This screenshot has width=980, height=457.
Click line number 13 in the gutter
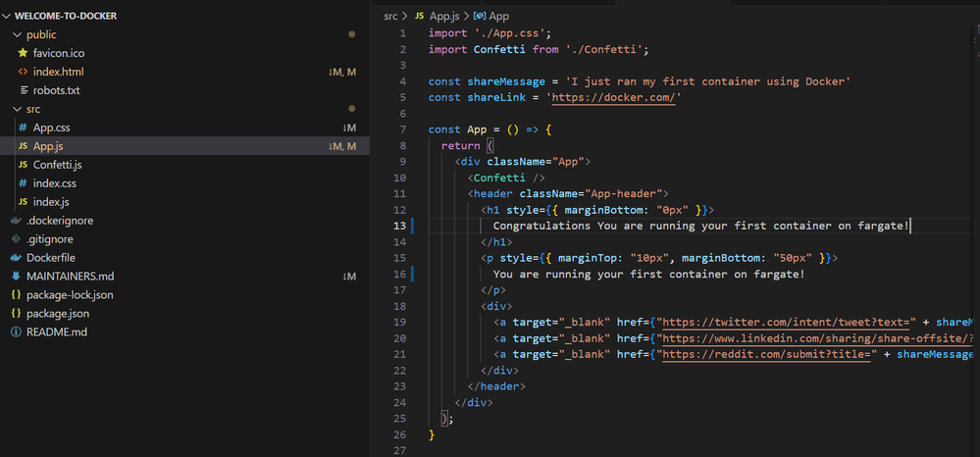click(399, 227)
